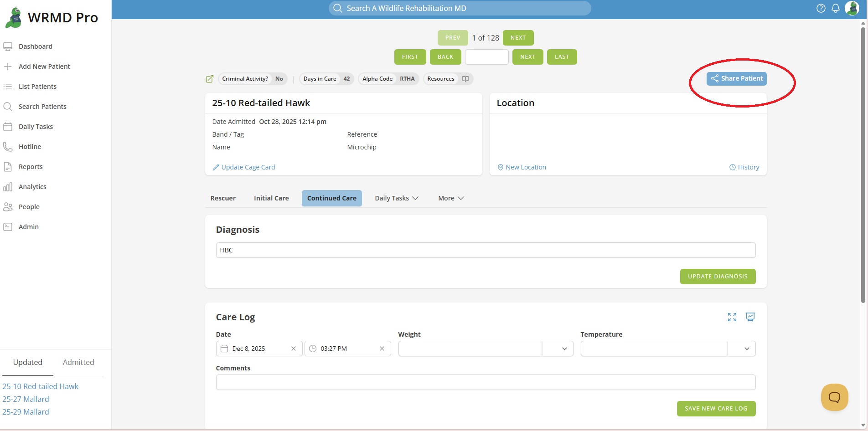
Task: Click the Temperature input field
Action: [x=654, y=349]
